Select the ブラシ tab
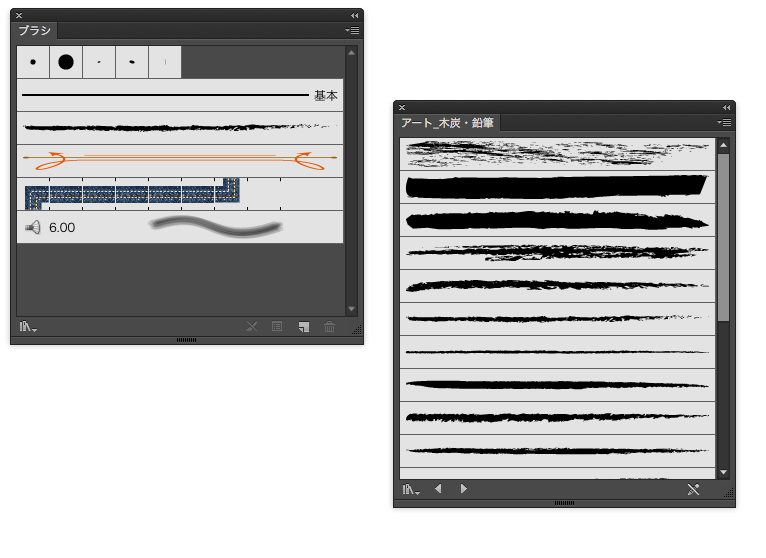Screen dimensions: 766x558 click(x=35, y=31)
